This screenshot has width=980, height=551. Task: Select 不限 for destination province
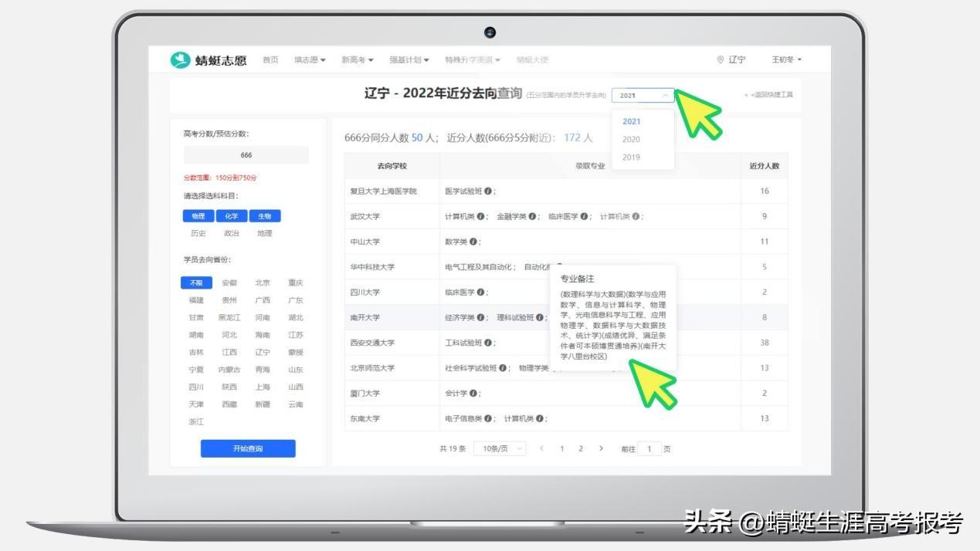click(x=196, y=283)
